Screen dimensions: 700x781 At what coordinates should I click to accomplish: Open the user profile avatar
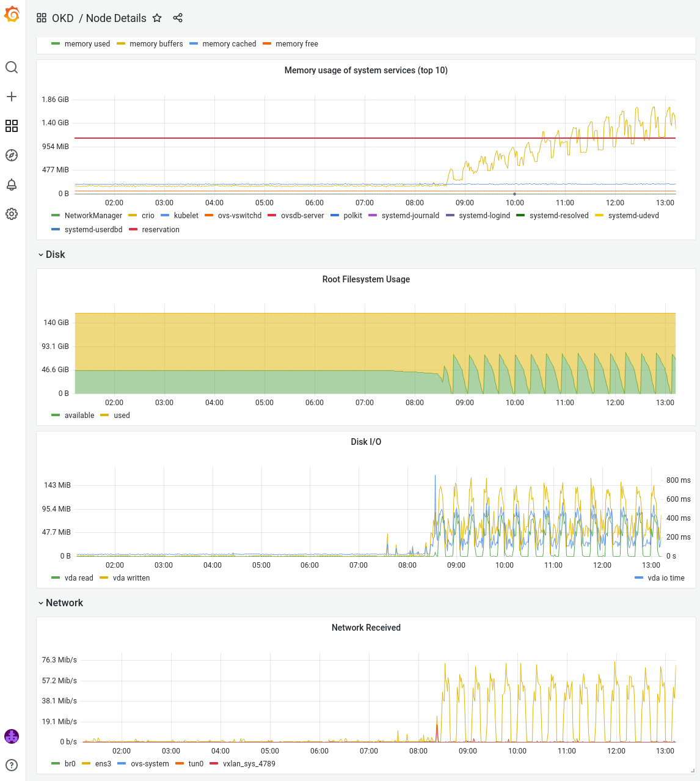12,736
